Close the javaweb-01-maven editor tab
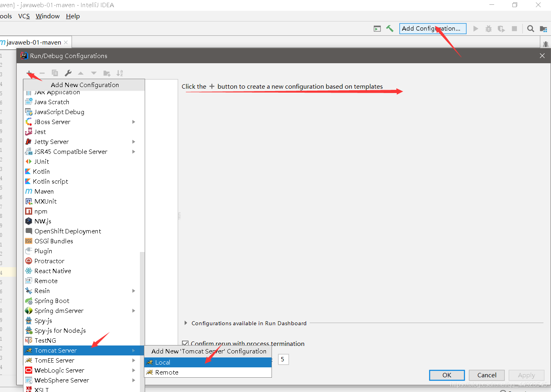Viewport: 551px width, 392px height. click(x=66, y=43)
